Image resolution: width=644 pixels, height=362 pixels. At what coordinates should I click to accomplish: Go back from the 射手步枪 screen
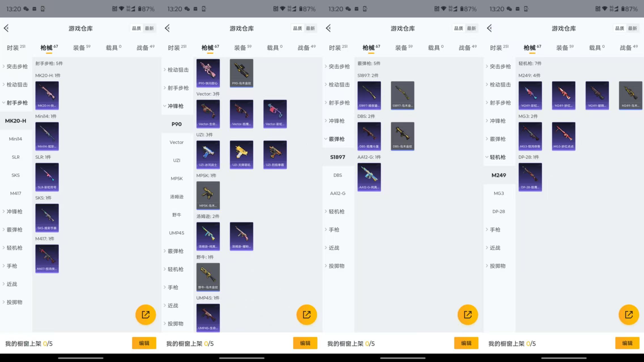click(6, 28)
